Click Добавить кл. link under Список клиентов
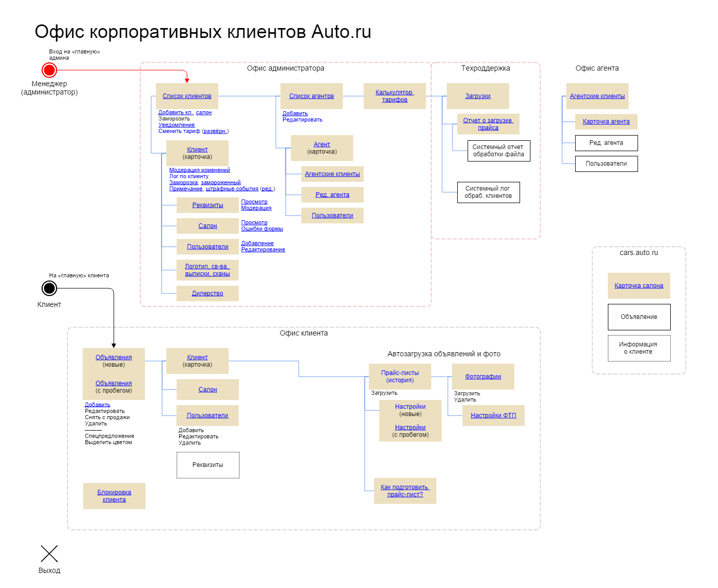 [x=176, y=112]
